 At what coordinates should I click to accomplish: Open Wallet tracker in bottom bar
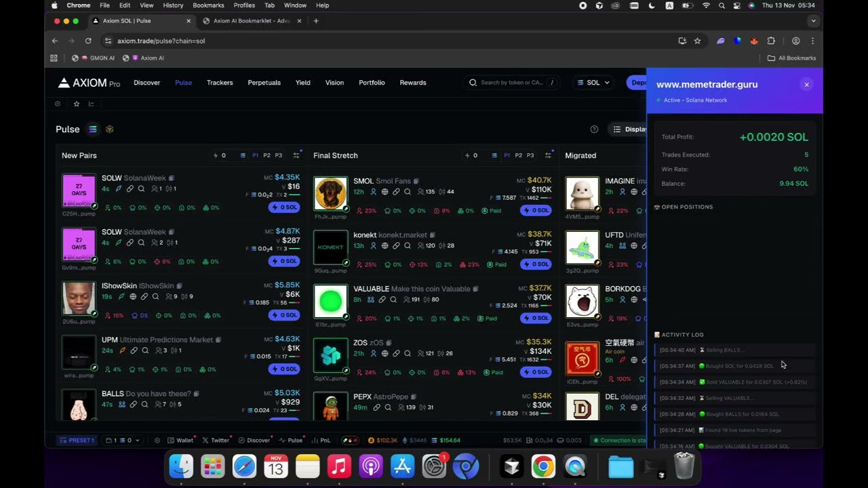click(x=180, y=440)
